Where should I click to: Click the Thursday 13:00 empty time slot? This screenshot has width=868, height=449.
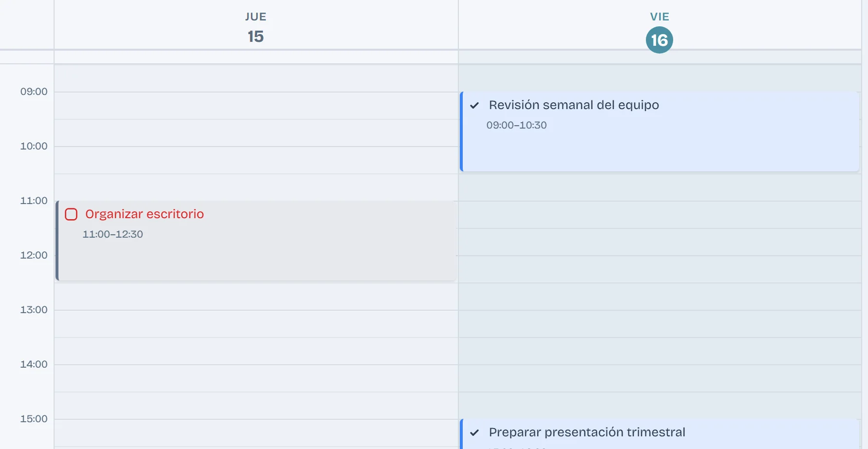tap(256, 324)
